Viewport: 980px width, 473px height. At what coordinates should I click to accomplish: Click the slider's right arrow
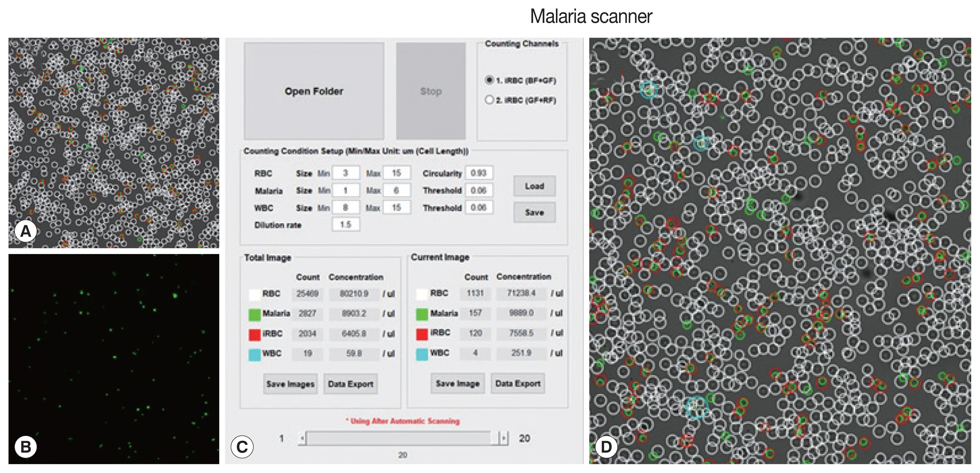tap(504, 438)
